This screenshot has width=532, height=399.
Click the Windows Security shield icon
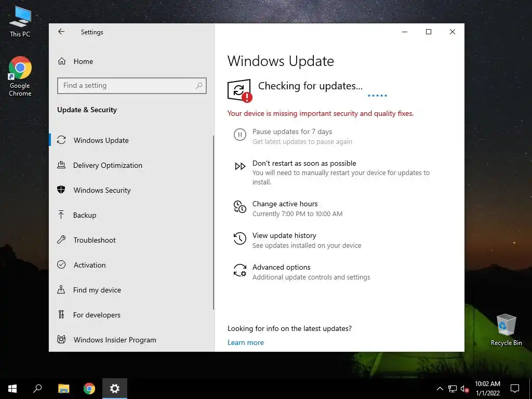[x=61, y=190]
